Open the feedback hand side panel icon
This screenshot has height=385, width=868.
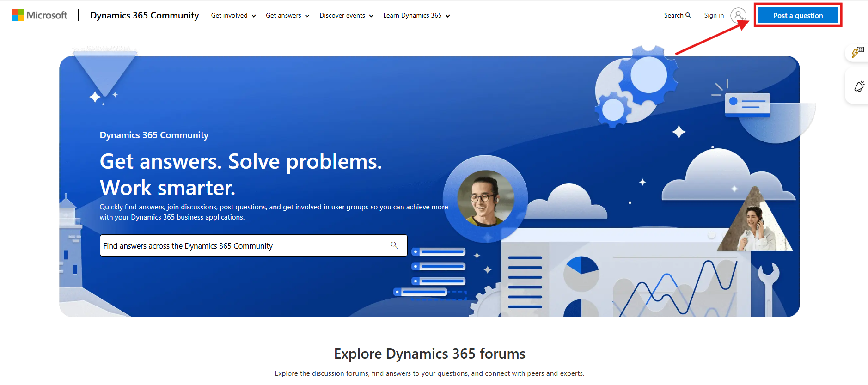(859, 86)
